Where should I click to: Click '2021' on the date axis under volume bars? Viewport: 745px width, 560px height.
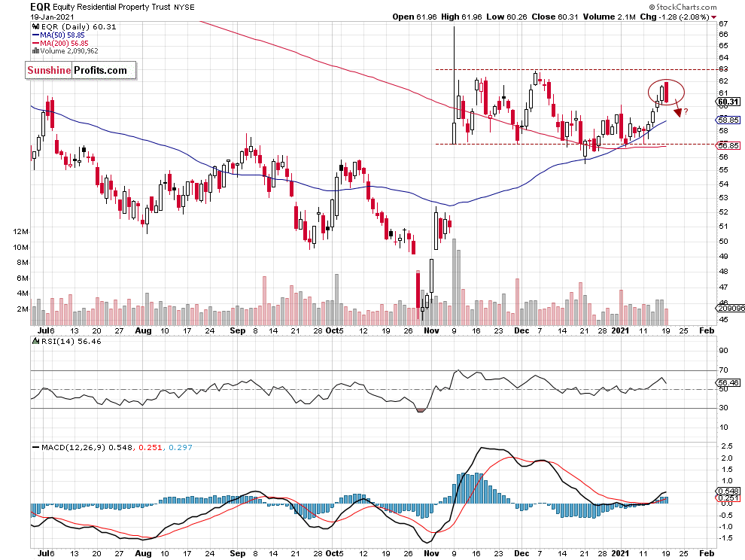tap(620, 331)
